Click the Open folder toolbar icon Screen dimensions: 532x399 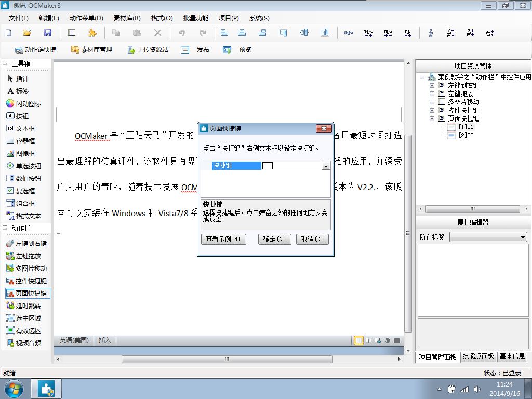(x=27, y=33)
